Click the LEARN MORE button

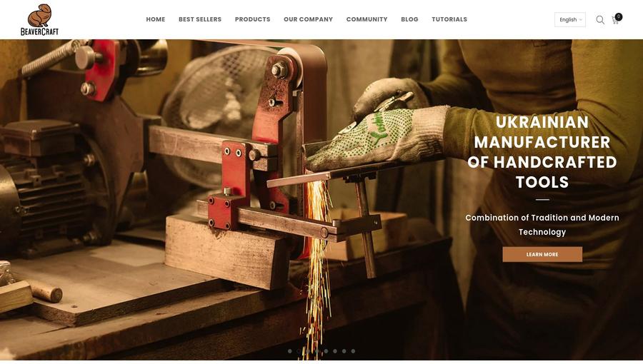click(x=542, y=254)
